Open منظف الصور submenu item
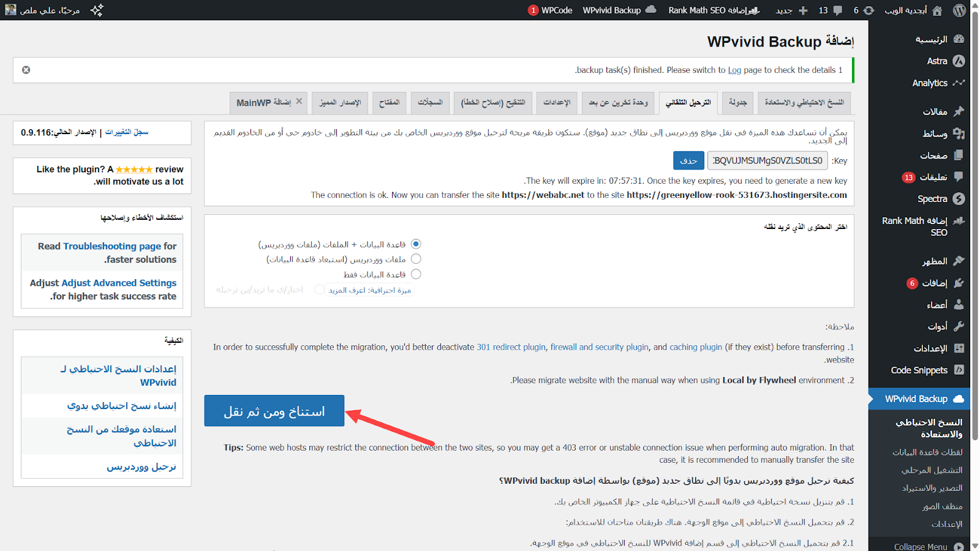 coord(942,506)
